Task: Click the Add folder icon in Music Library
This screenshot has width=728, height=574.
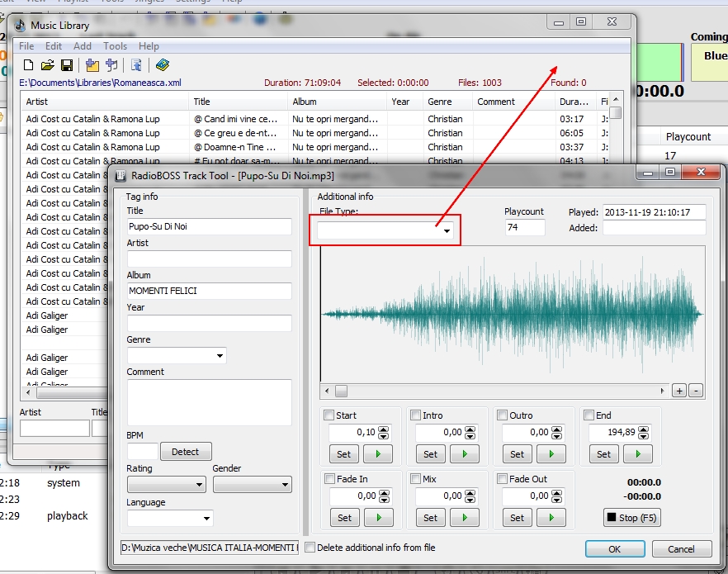Action: pyautogui.click(x=92, y=65)
